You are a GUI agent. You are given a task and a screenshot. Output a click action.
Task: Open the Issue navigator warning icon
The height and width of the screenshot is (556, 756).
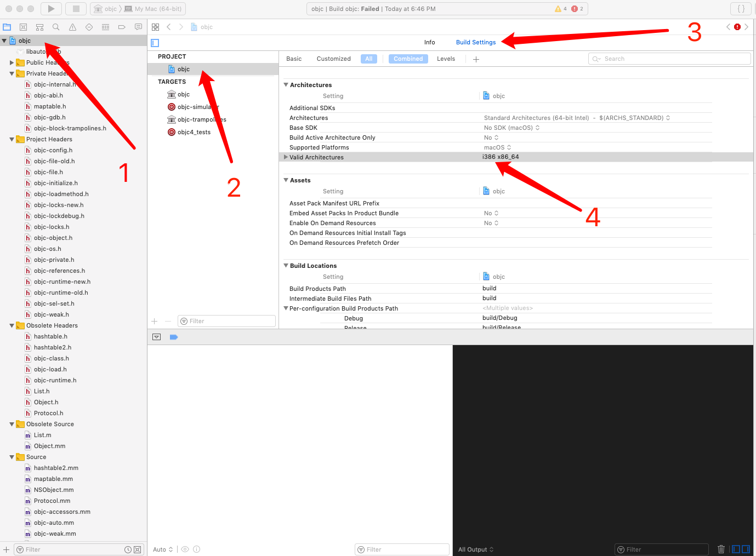72,27
